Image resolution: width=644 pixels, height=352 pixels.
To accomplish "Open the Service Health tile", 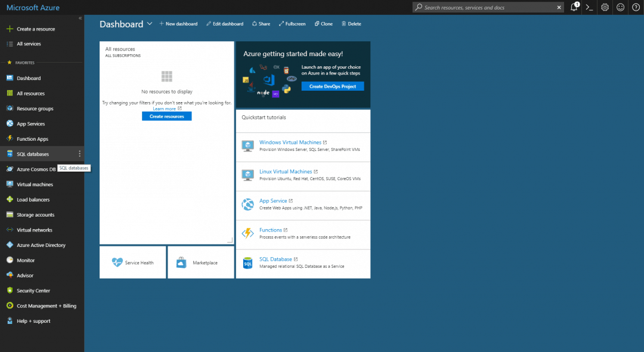I will point(132,262).
